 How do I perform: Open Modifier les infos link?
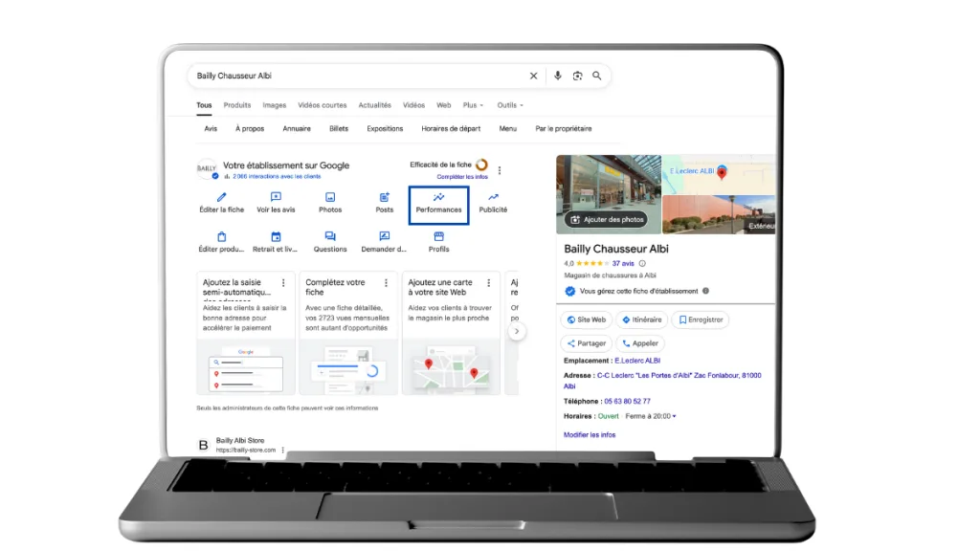click(x=590, y=434)
